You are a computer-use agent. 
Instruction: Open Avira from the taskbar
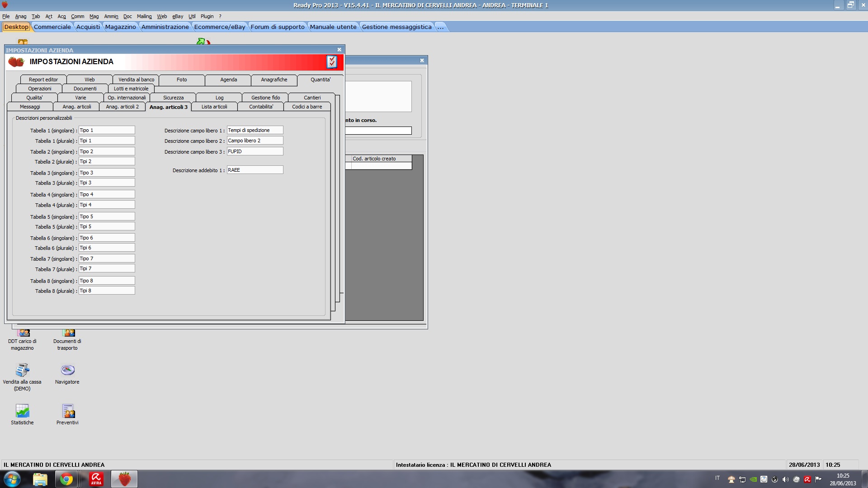tap(96, 479)
